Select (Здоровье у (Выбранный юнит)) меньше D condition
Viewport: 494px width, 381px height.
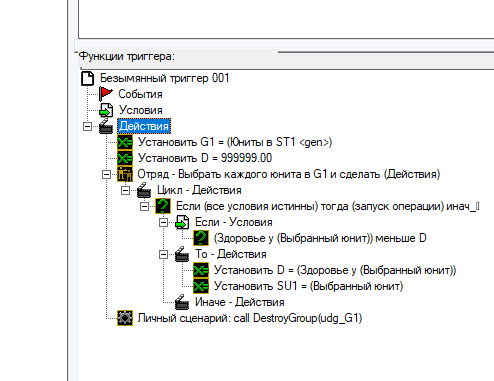click(x=320, y=238)
